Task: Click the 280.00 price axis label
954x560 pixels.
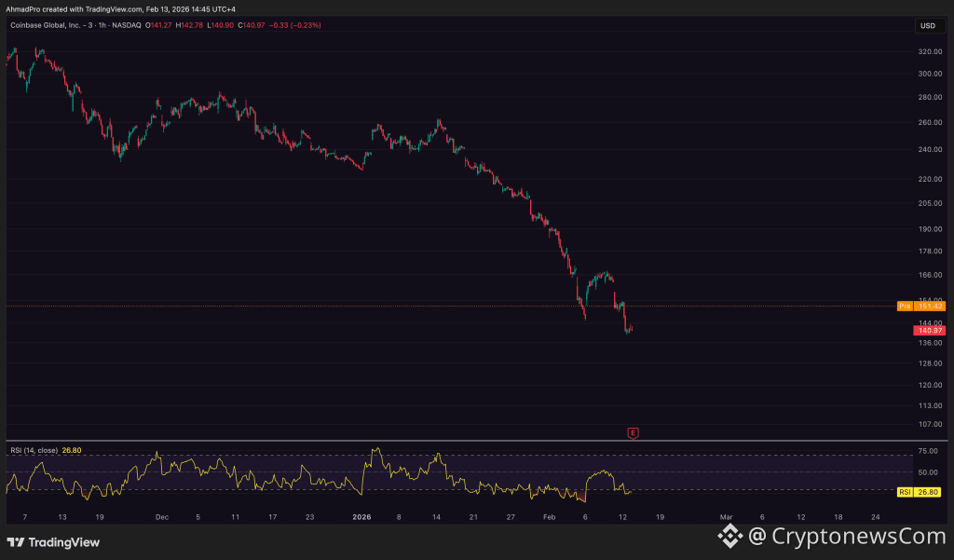Action: pyautogui.click(x=930, y=98)
